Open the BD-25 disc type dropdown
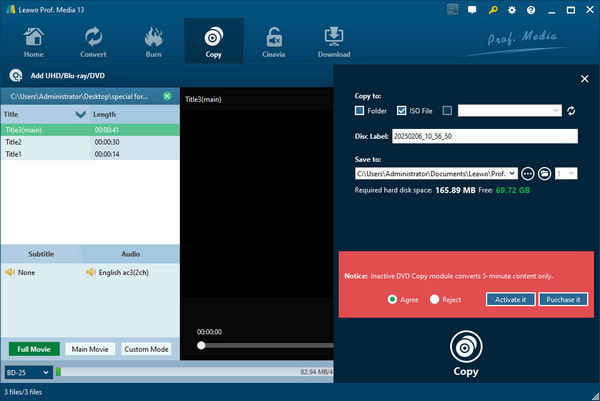The height and width of the screenshot is (401, 600). 26,372
